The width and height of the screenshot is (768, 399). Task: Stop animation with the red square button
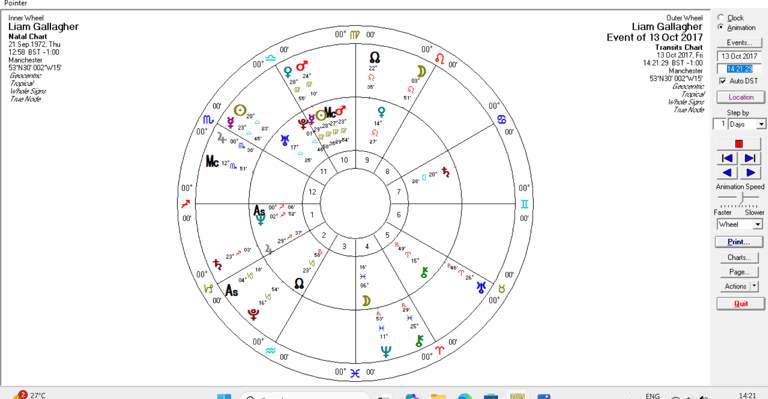tap(739, 143)
